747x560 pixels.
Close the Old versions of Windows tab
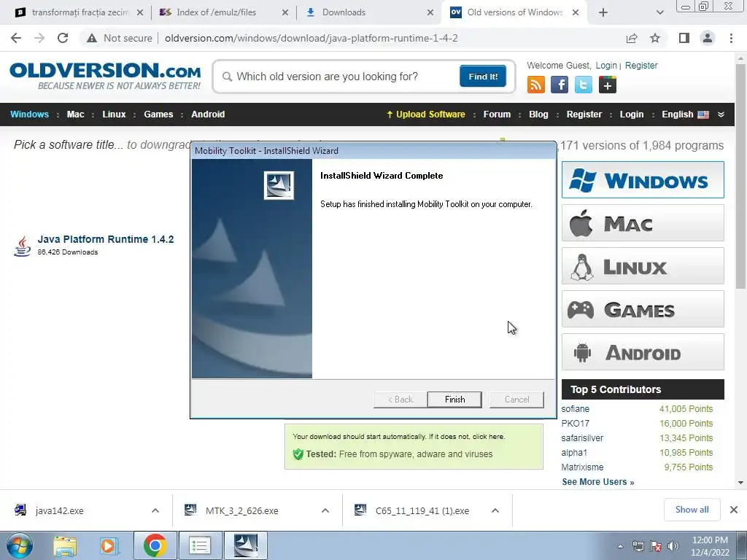pos(576,12)
